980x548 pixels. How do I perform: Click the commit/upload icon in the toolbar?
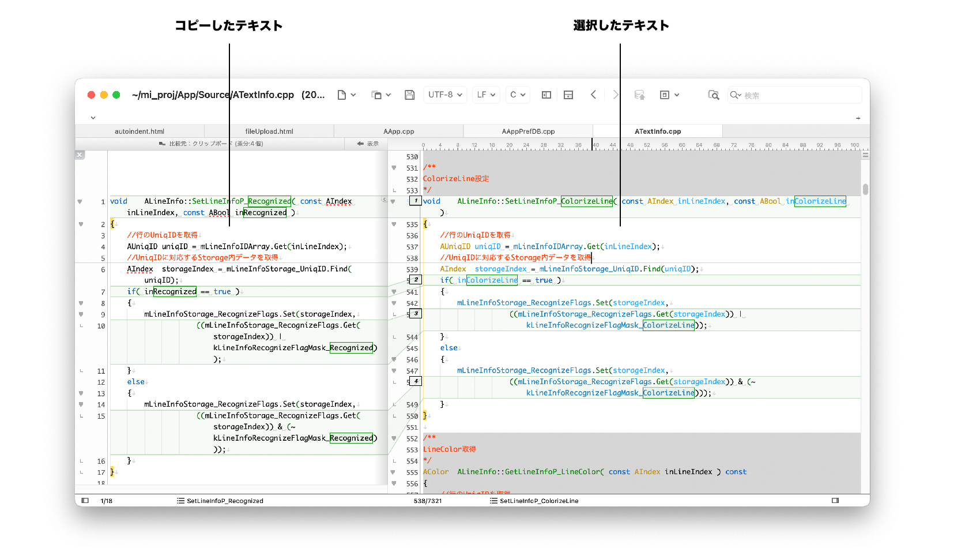pyautogui.click(x=639, y=95)
